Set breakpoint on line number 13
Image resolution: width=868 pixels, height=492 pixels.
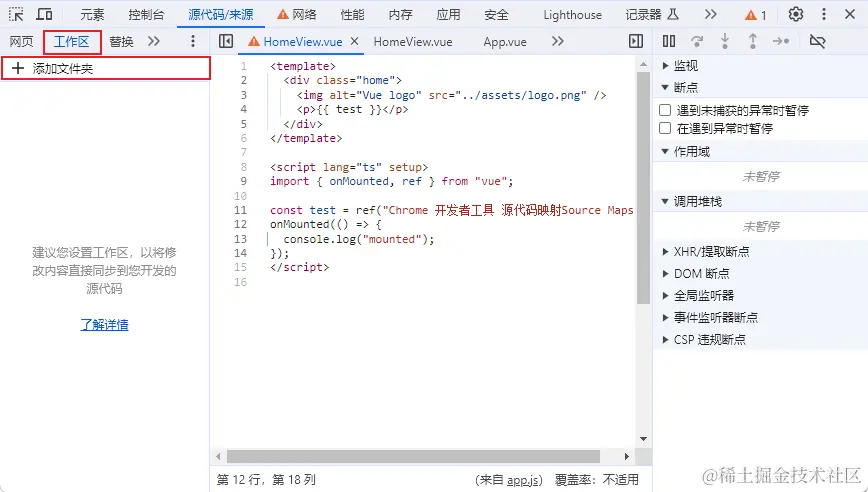240,239
